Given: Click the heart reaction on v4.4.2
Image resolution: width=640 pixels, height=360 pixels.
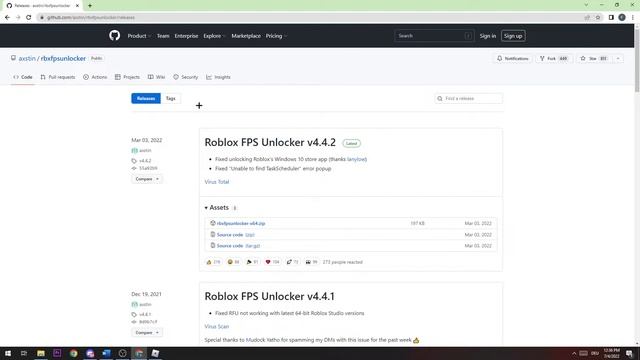Looking at the screenshot, I should [x=272, y=262].
